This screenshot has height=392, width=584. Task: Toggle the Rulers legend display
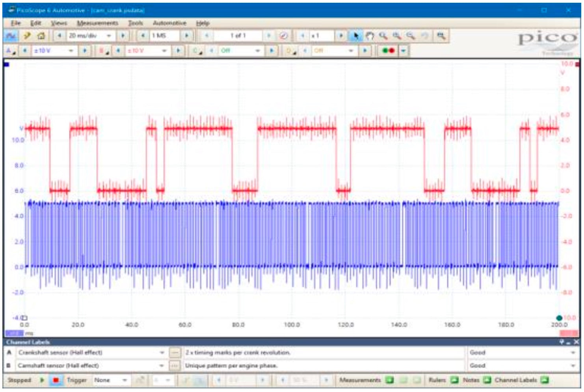pos(454,380)
